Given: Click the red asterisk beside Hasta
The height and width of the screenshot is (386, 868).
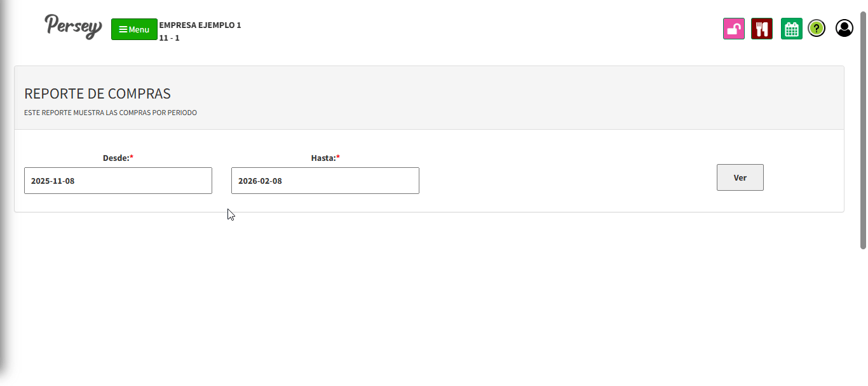Looking at the screenshot, I should tap(338, 157).
